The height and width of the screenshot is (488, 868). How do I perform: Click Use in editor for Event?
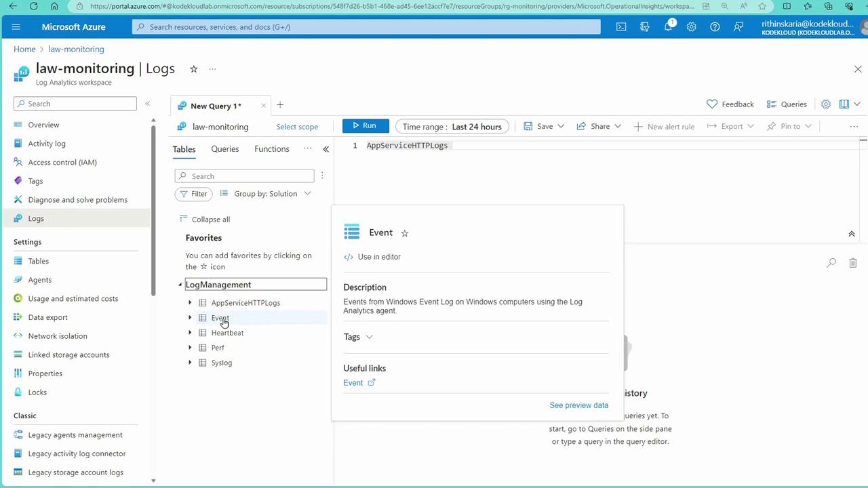372,257
